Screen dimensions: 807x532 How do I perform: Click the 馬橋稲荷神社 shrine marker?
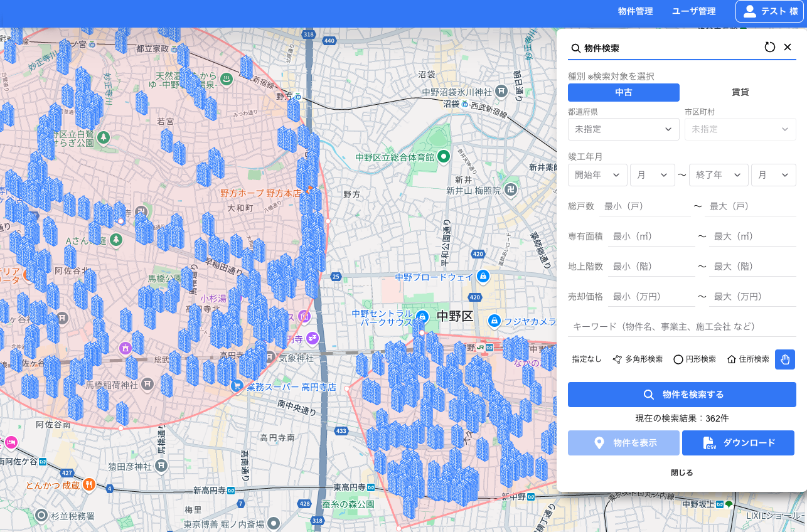(x=146, y=383)
